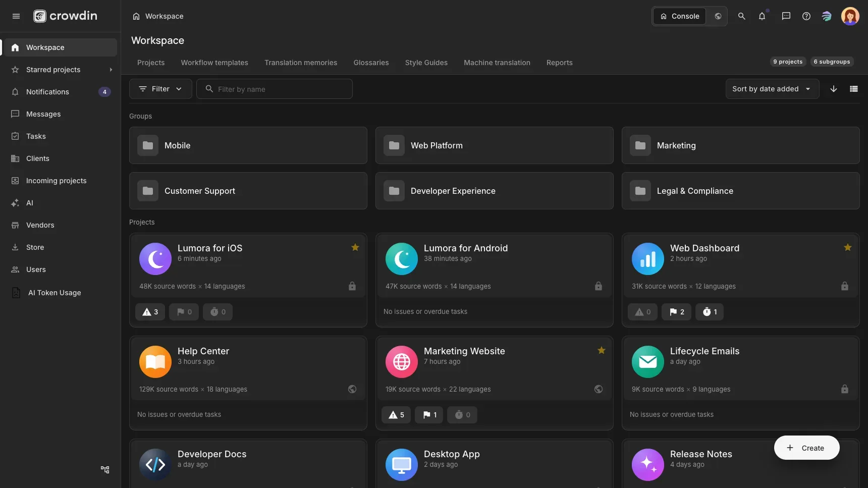Open the notifications bell icon
This screenshot has height=488, width=868.
point(762,16)
